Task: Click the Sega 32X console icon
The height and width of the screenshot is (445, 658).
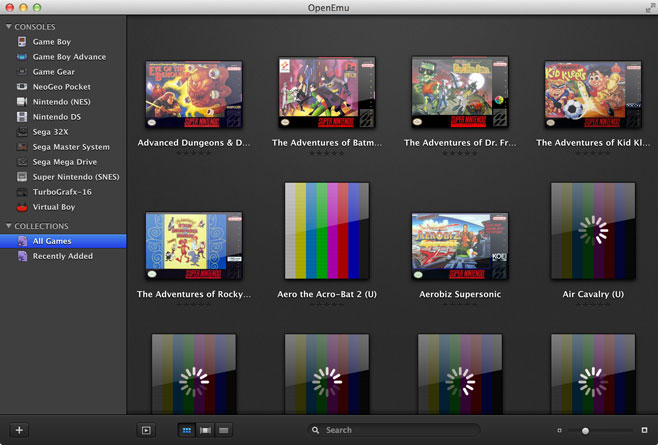Action: [x=22, y=132]
